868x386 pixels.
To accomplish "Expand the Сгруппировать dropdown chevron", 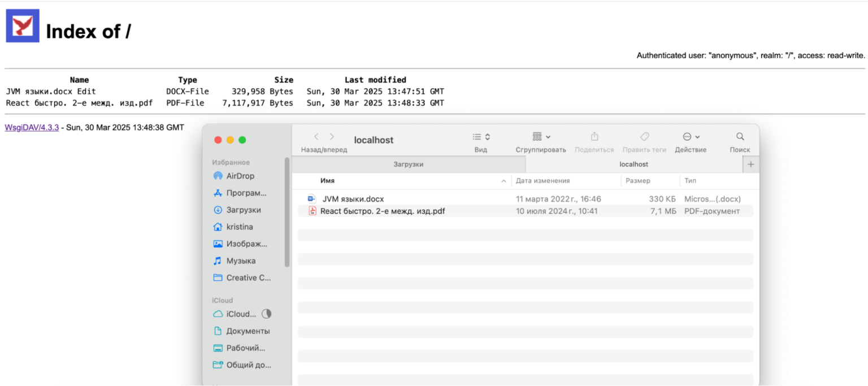I will point(549,136).
